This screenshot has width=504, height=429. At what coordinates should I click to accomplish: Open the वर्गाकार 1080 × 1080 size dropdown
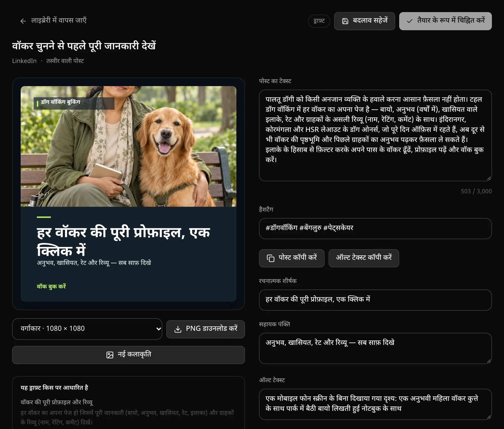(87, 329)
